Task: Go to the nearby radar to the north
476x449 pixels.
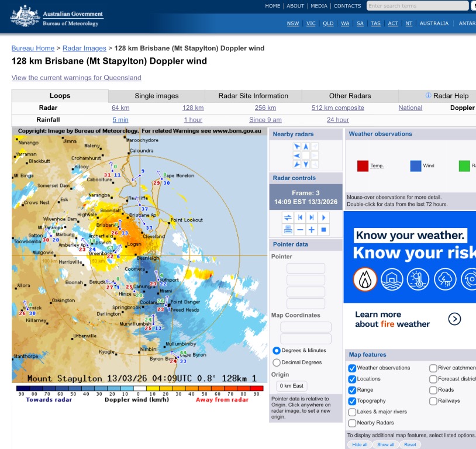Action: tap(306, 146)
